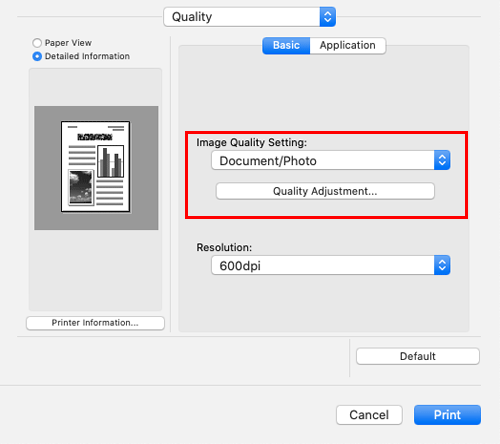This screenshot has height=444, width=500.
Task: Click the Quality Adjustment... button
Action: pos(325,191)
